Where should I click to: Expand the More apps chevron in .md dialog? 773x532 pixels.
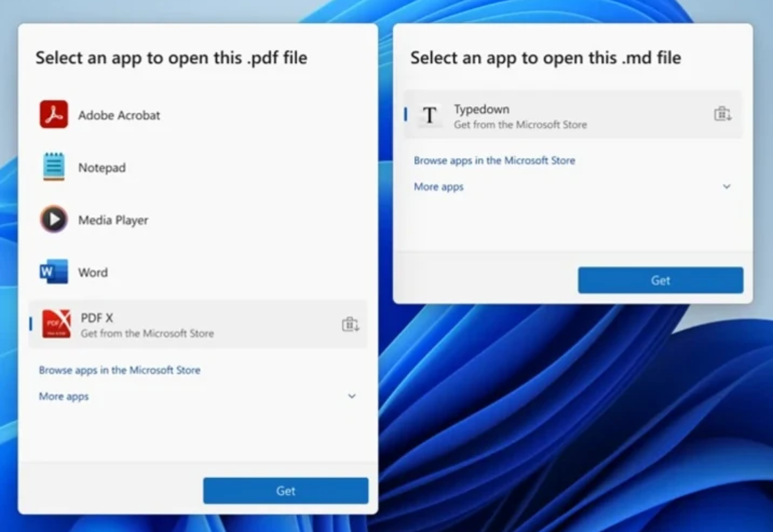[x=727, y=186]
